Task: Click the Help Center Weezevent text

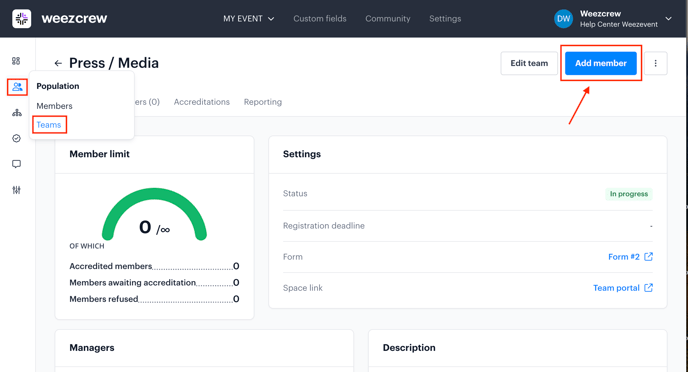Action: (x=619, y=25)
